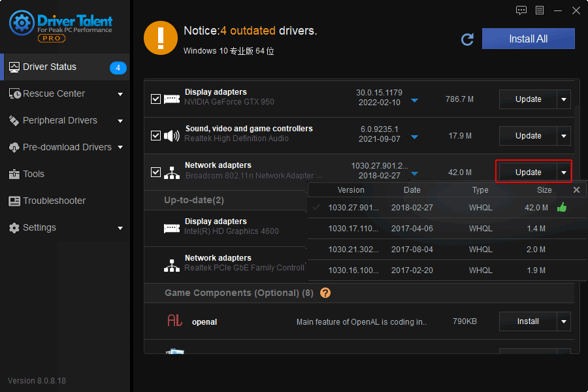Open Settings in the sidebar
Screen dimensions: 588x392
click(65, 228)
